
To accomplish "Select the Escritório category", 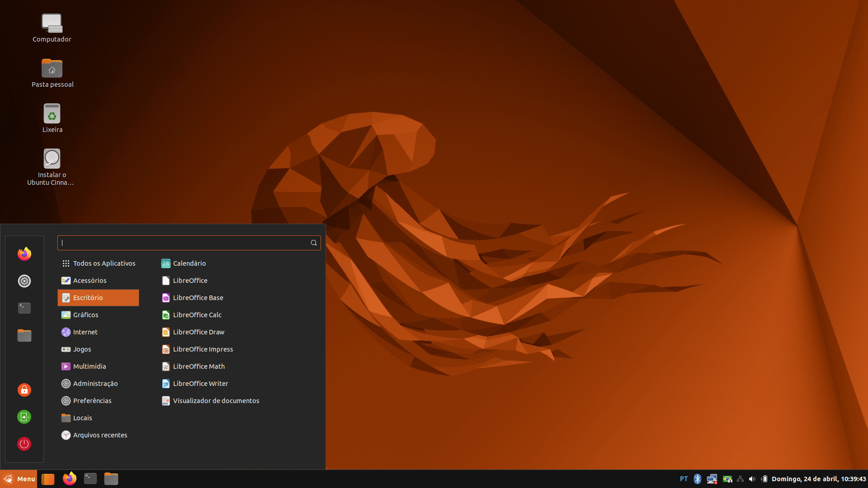I will click(x=98, y=298).
